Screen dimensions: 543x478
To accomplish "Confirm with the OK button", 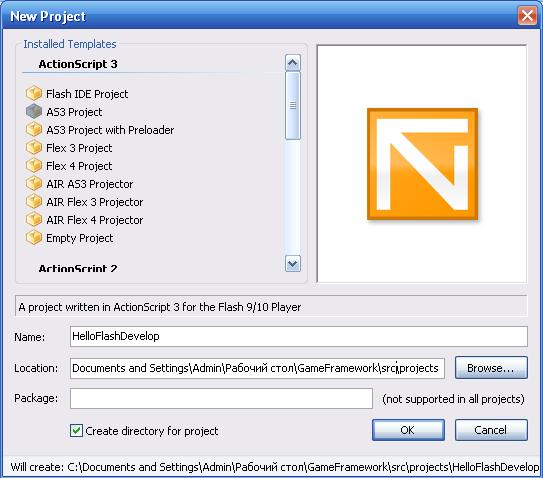I will pos(408,430).
